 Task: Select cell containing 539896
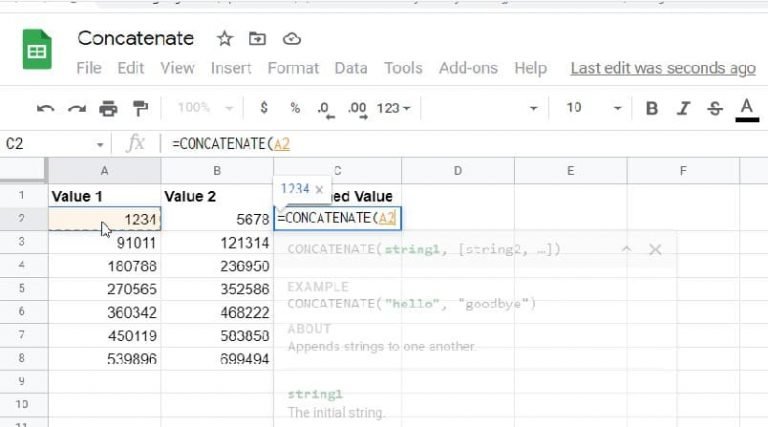[x=104, y=358]
